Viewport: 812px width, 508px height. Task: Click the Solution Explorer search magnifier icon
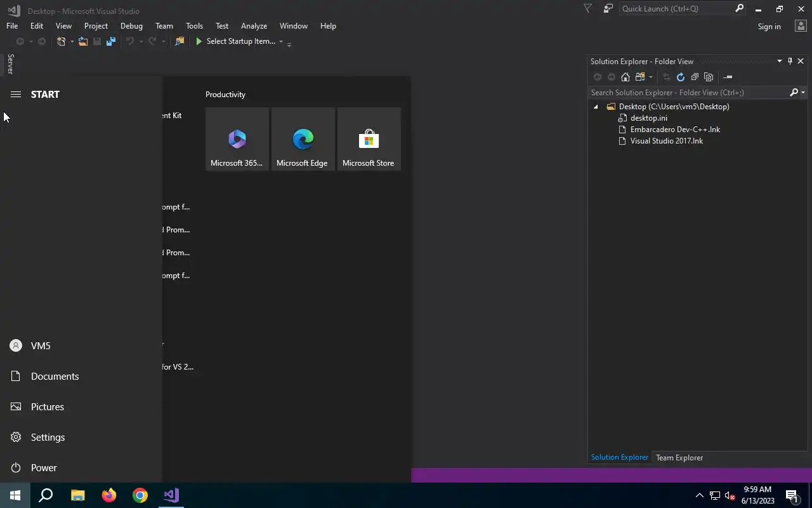[794, 92]
